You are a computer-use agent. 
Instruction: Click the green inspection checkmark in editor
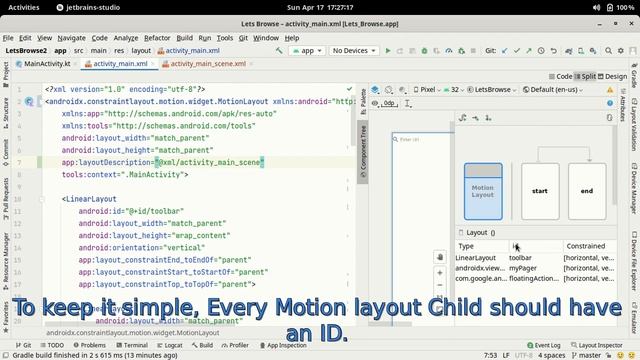pyautogui.click(x=349, y=89)
